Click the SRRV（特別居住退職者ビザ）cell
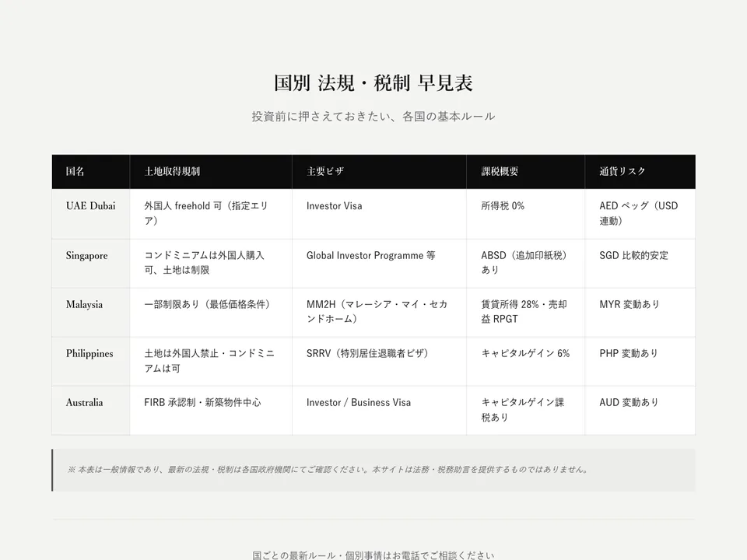The image size is (747, 560). [x=379, y=362]
